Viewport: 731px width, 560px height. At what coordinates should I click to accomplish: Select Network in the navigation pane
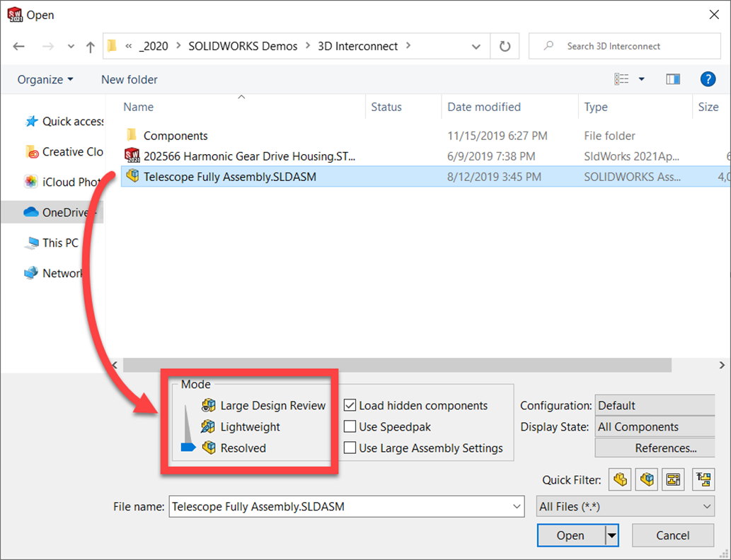click(x=54, y=273)
